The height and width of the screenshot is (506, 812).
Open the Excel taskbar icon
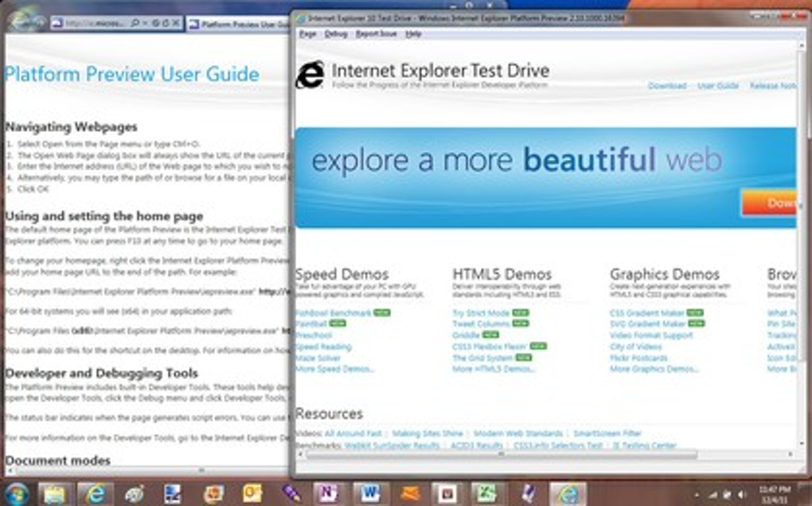click(x=486, y=494)
